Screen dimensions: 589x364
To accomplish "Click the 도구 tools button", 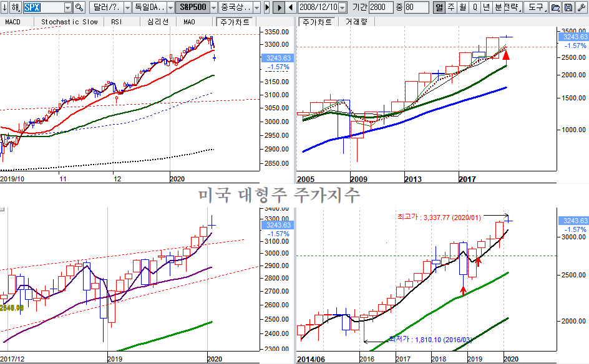I will (x=535, y=7).
